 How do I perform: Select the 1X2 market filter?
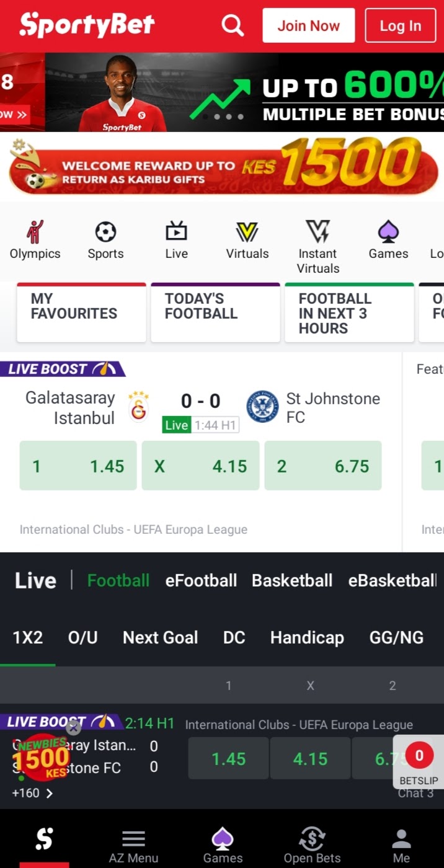(x=27, y=637)
